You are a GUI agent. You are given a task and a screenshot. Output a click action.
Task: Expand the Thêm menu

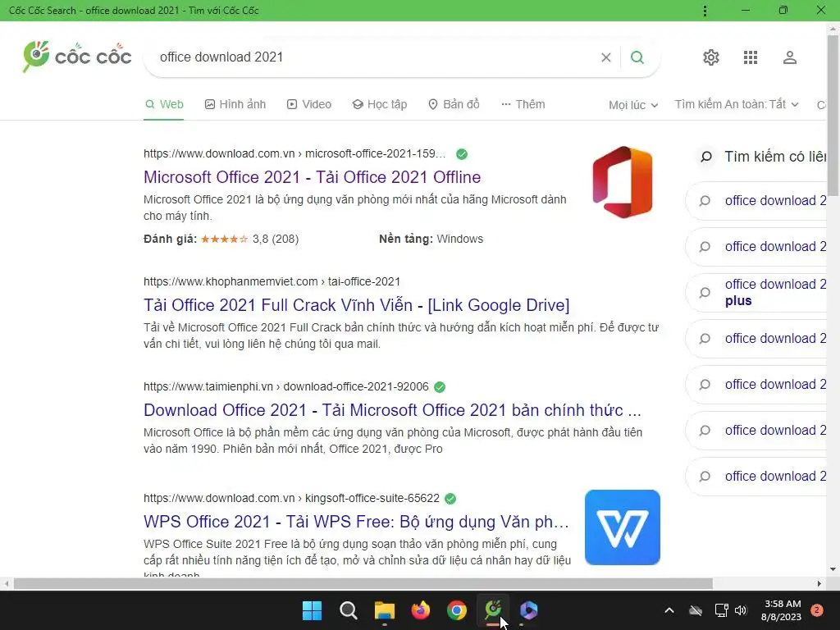tap(523, 104)
